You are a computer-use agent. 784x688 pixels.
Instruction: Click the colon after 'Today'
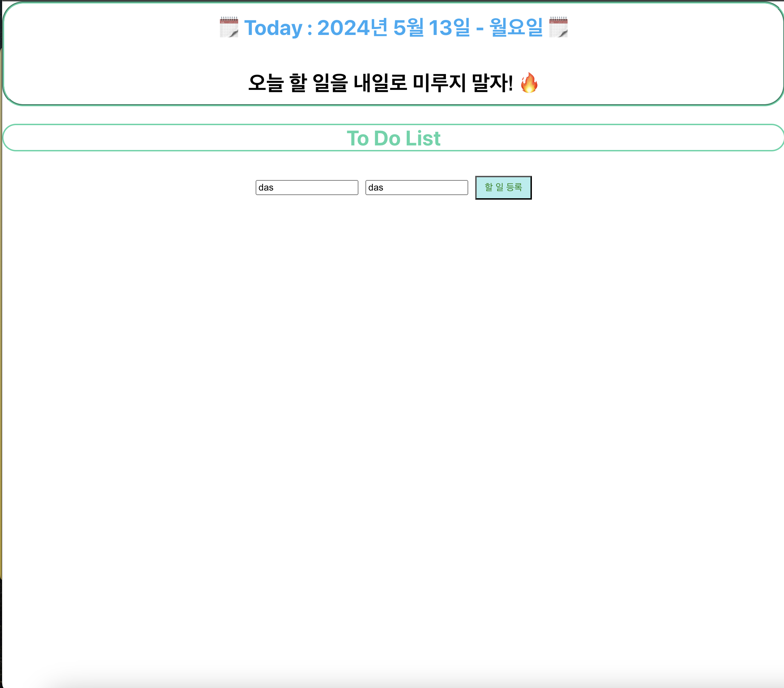[309, 29]
